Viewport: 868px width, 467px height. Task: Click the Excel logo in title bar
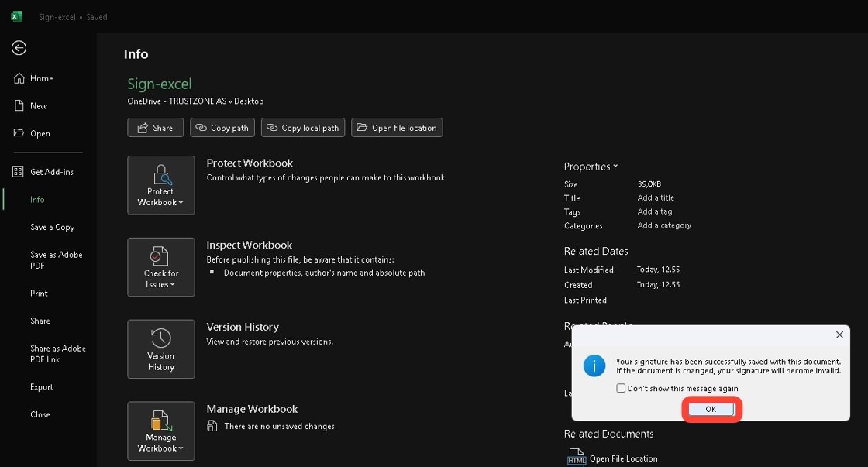(16, 16)
